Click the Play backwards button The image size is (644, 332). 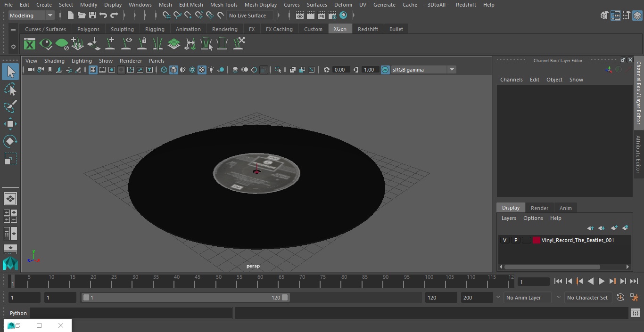click(x=591, y=281)
